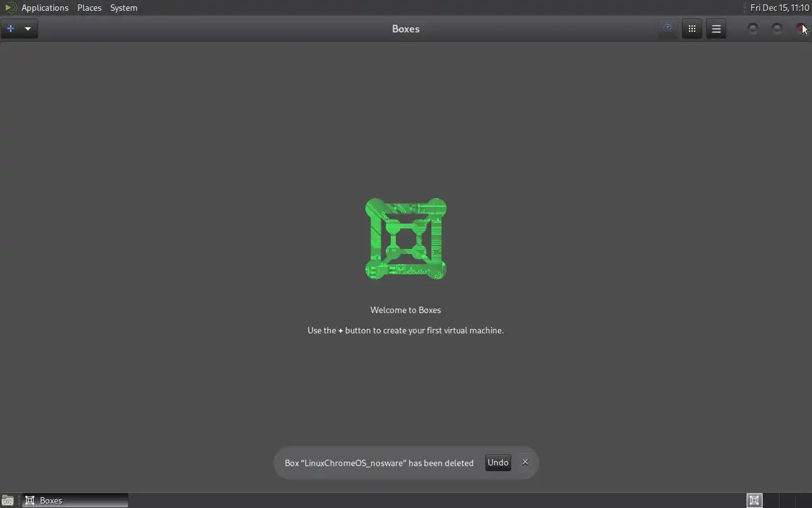The width and height of the screenshot is (812, 508).
Task: Expand the dropdown arrow next to the plus button
Action: point(28,29)
